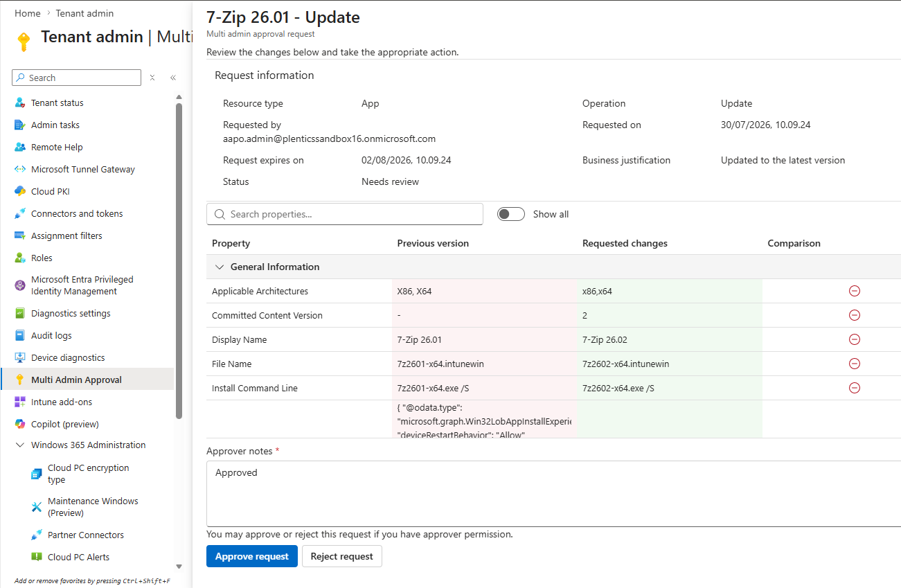Click Updated to the latest version text
Image resolution: width=901 pixels, height=588 pixels.
(x=783, y=160)
